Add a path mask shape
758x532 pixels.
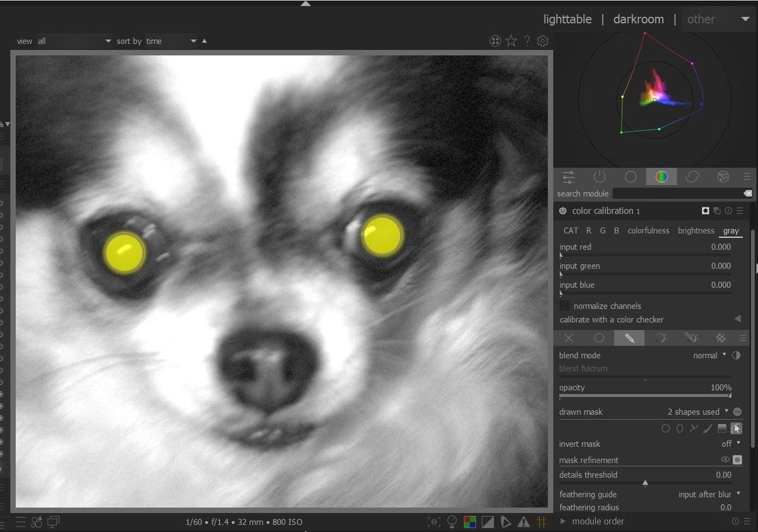pyautogui.click(x=694, y=428)
